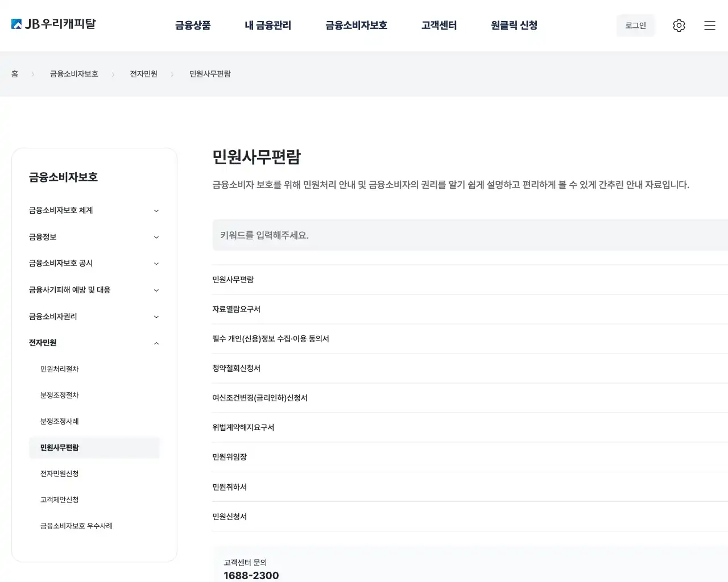
Task: Click 금융소비자보호 in the breadcrumb
Action: (74, 74)
